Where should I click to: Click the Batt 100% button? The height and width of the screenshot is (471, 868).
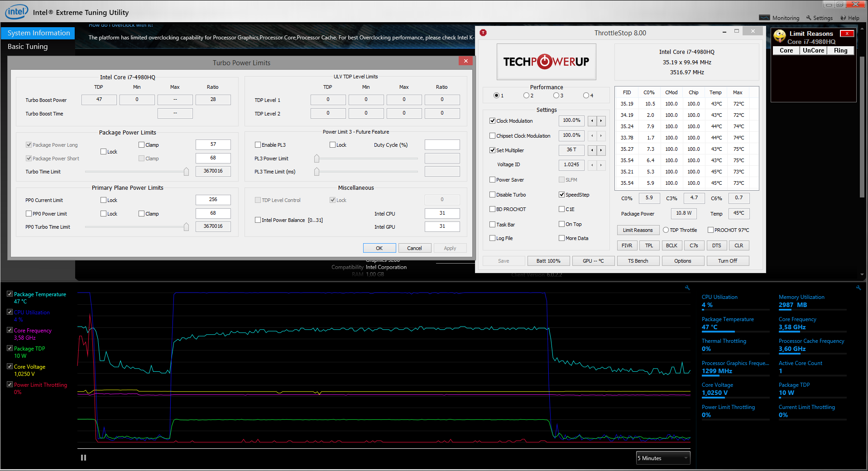[548, 261]
